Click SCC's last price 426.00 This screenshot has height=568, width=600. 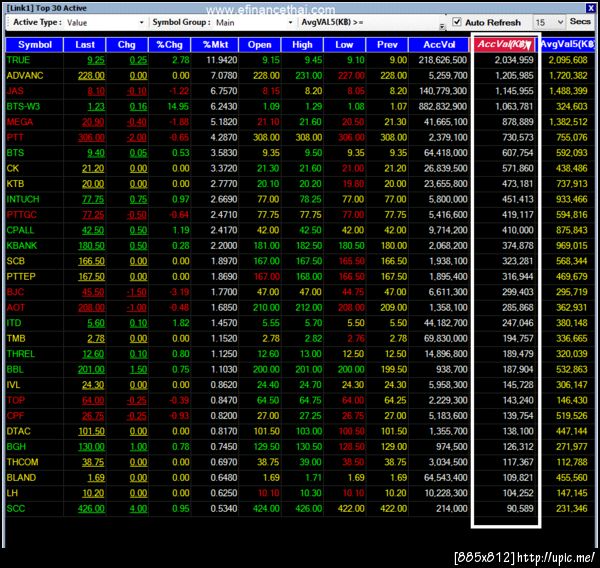[91, 509]
